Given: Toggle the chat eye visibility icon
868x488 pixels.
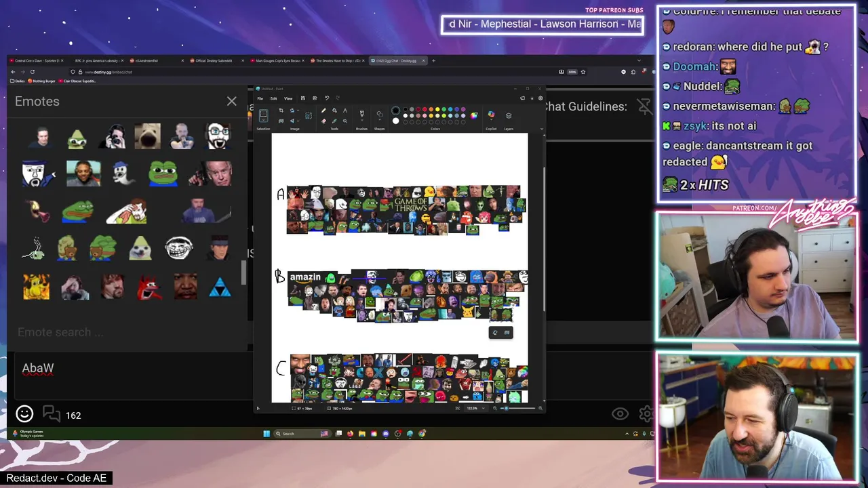Looking at the screenshot, I should click(620, 413).
